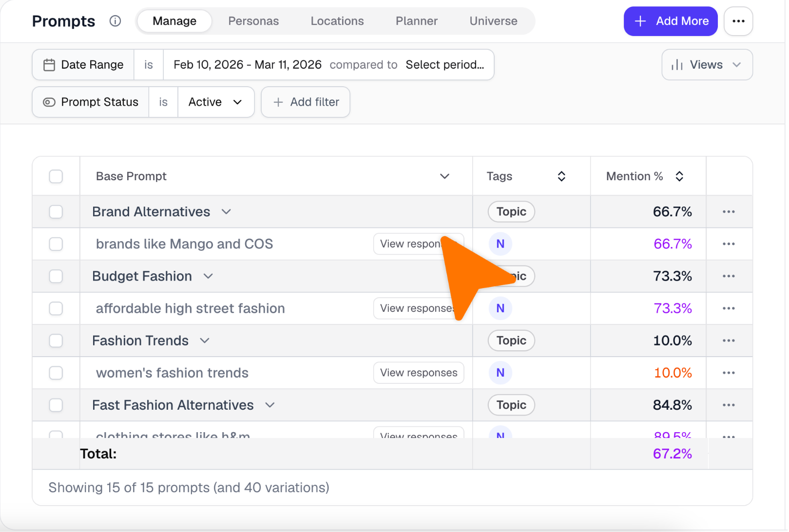Click the purple 73.3% mention value

(x=673, y=308)
